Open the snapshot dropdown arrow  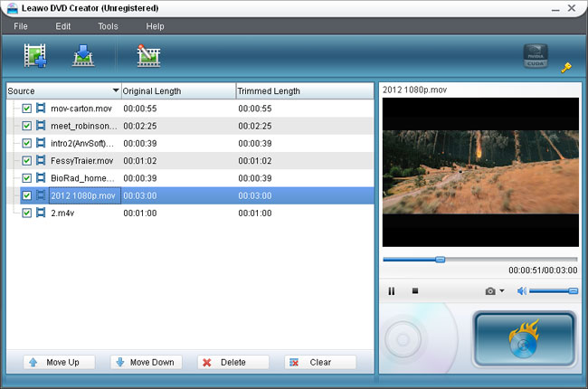click(502, 290)
